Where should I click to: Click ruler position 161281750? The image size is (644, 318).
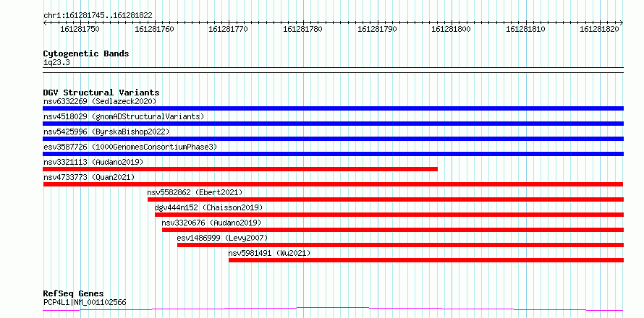point(80,30)
